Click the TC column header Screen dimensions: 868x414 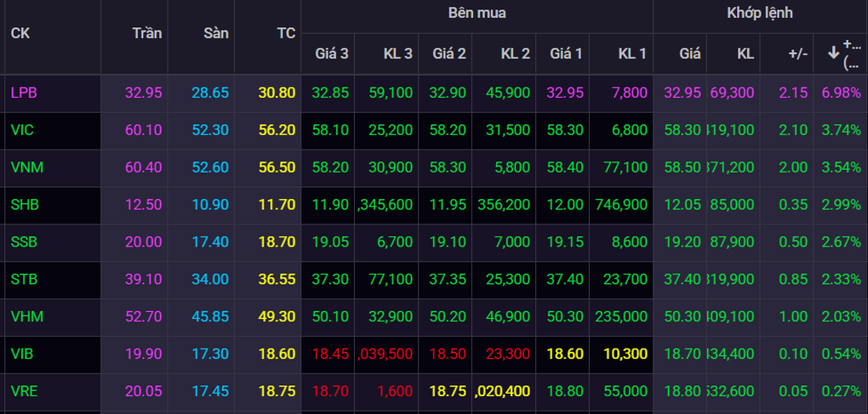coord(286,33)
